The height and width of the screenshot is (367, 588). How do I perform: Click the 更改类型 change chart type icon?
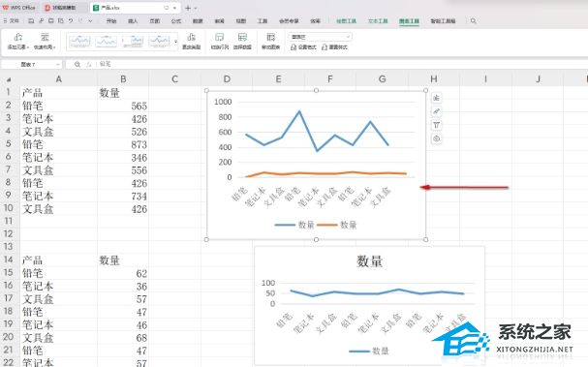click(x=191, y=37)
